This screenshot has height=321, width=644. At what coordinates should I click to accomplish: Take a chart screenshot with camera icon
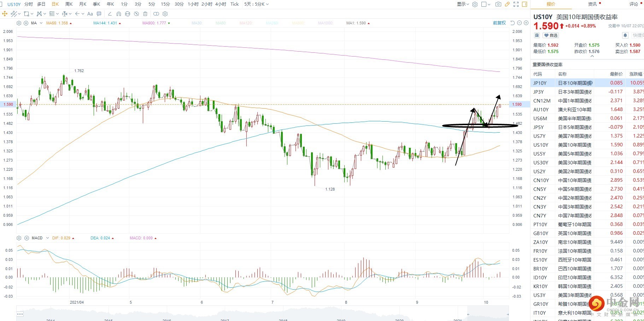[498, 4]
